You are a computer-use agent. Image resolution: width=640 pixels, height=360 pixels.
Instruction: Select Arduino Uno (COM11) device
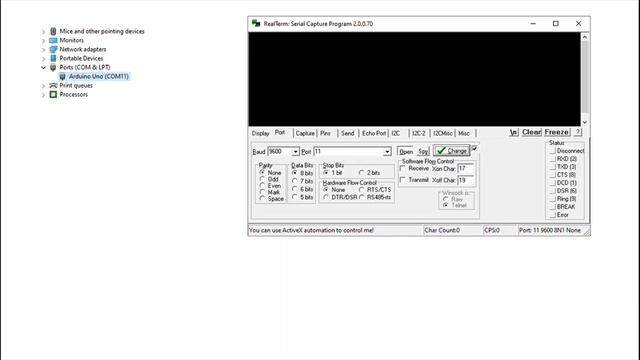click(x=98, y=76)
